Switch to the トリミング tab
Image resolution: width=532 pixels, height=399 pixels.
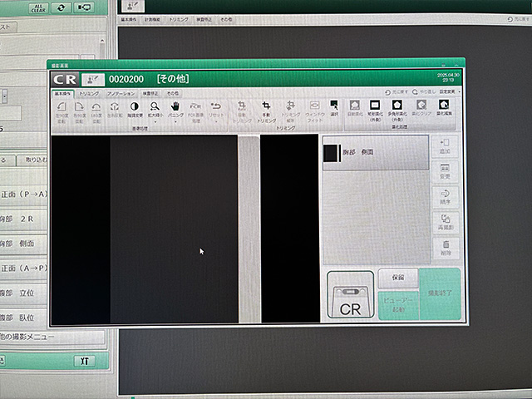point(89,94)
